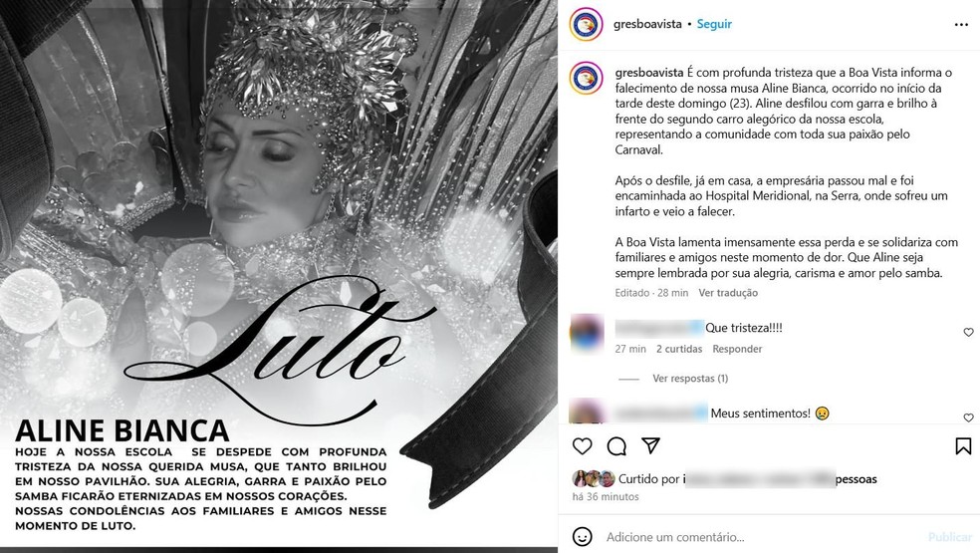Reply to comment with Responder

tap(737, 349)
